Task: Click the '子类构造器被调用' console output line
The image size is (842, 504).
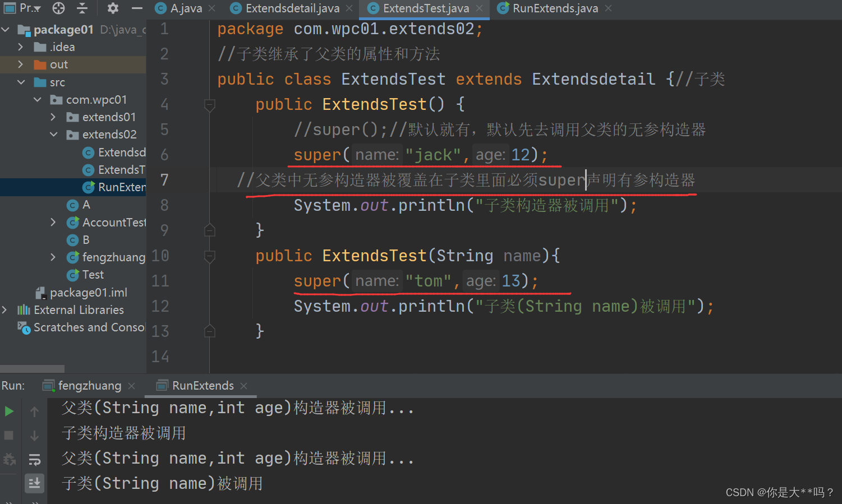Action: 123,433
